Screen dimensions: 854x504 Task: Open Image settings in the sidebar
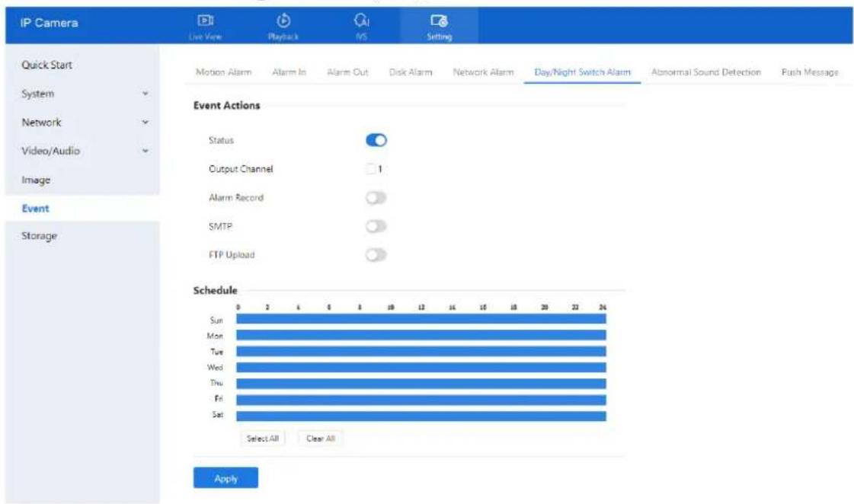tap(36, 180)
